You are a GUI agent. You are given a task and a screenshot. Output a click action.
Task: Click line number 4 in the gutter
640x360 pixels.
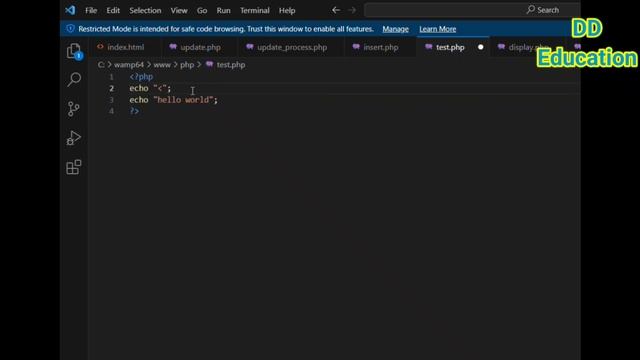coord(111,111)
